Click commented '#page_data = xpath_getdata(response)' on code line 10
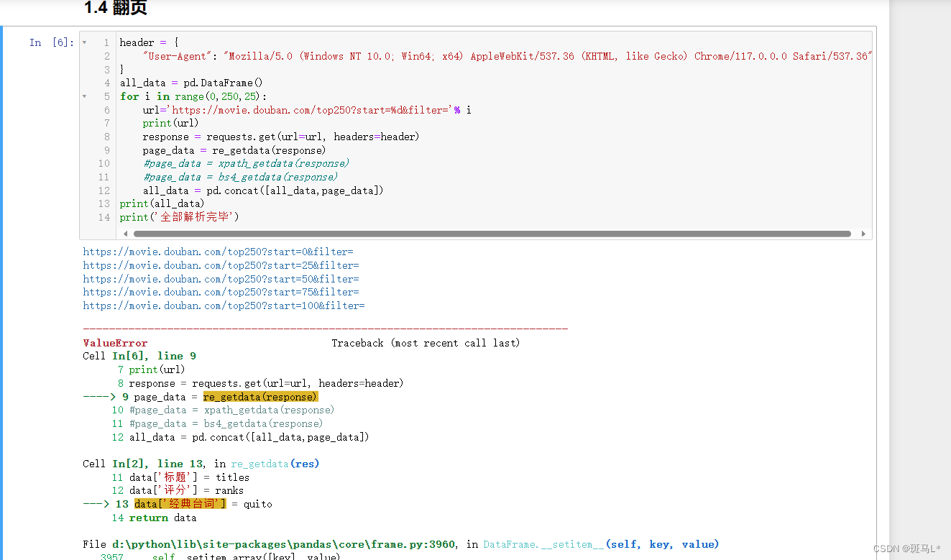Image resolution: width=951 pixels, height=560 pixels. pyautogui.click(x=246, y=163)
